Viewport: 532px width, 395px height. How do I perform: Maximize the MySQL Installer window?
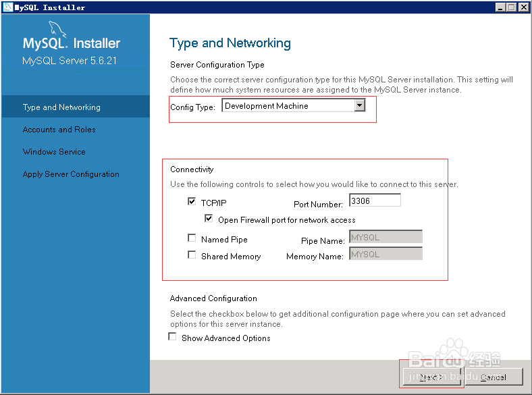tap(512, 7)
